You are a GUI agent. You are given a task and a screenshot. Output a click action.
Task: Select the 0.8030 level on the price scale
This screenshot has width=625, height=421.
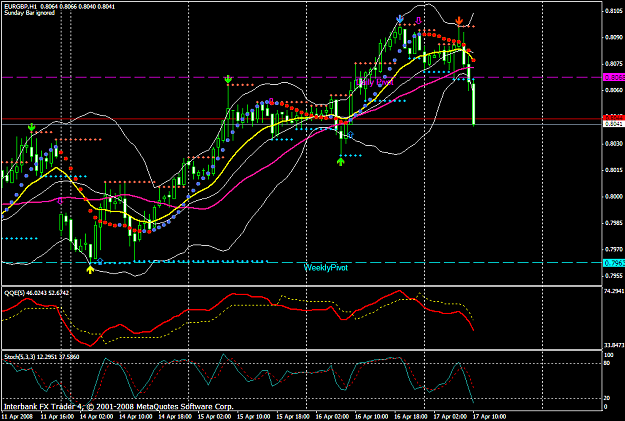(x=614, y=143)
